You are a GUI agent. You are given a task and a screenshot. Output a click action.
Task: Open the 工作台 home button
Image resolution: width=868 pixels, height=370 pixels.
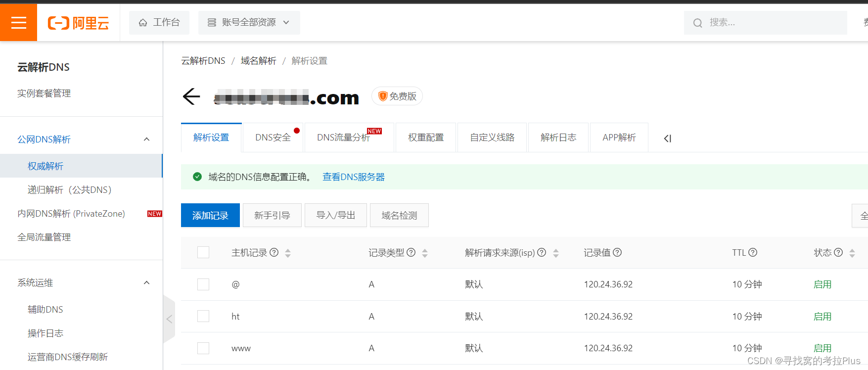(159, 23)
